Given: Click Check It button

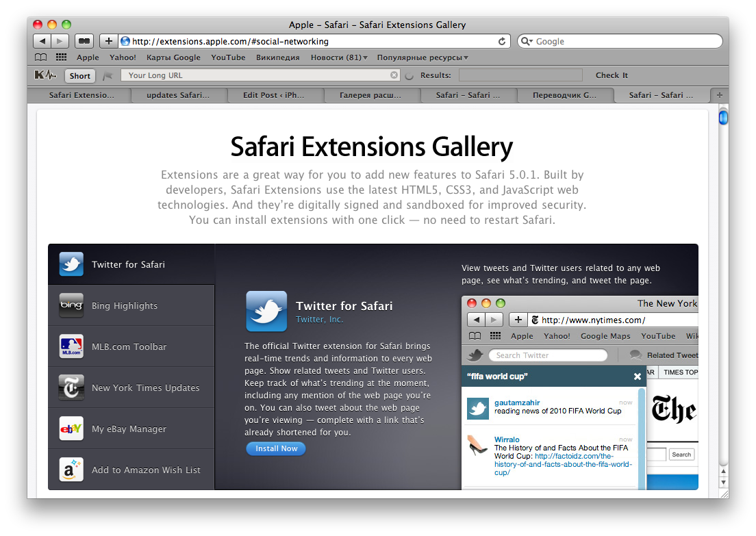Looking at the screenshot, I should [612, 75].
